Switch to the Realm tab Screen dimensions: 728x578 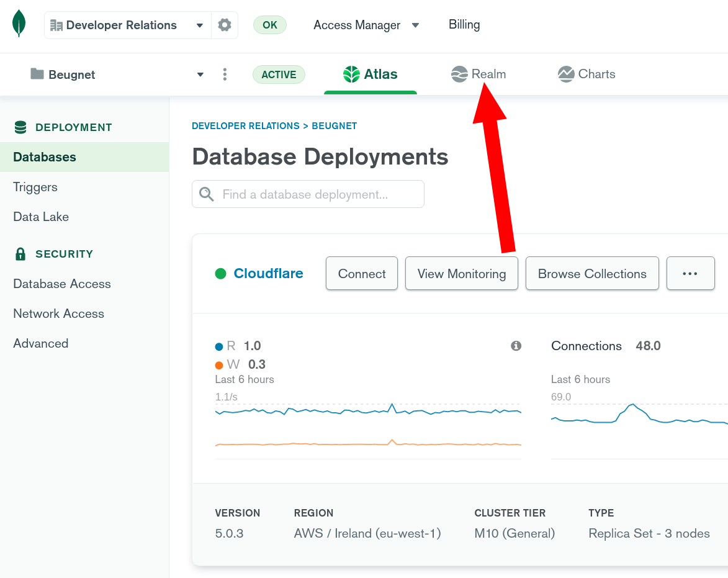(x=479, y=75)
